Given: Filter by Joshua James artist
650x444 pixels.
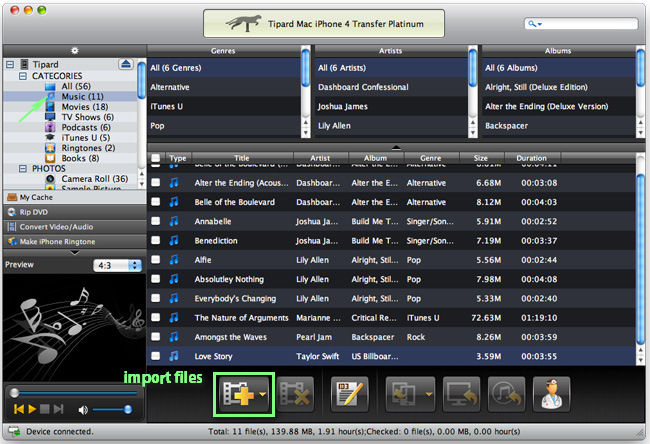Looking at the screenshot, I should (x=391, y=107).
